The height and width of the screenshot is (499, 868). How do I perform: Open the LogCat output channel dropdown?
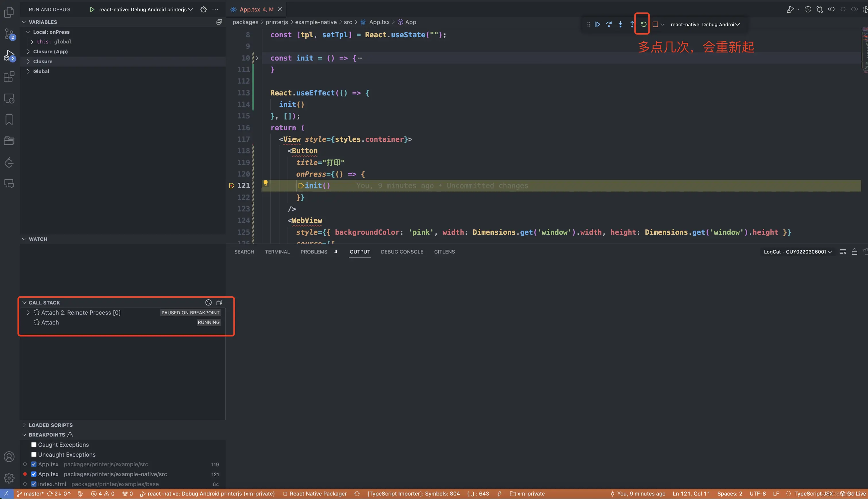pos(798,252)
